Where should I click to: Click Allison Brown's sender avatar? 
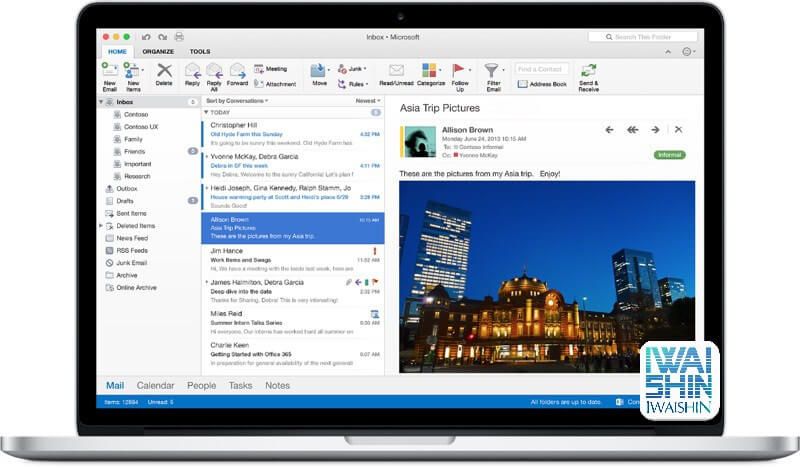point(420,141)
